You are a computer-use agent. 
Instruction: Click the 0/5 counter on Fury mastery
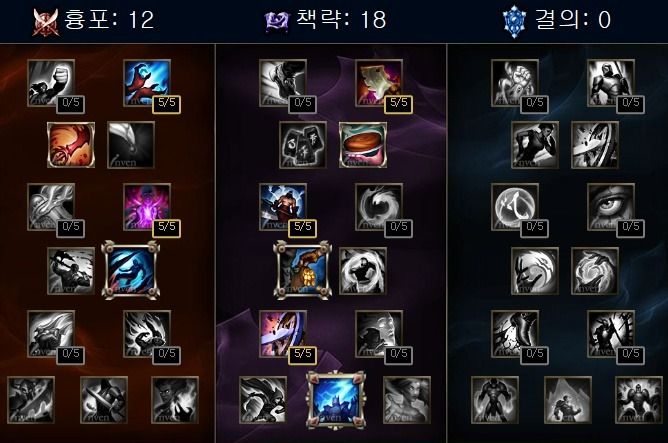(x=71, y=104)
